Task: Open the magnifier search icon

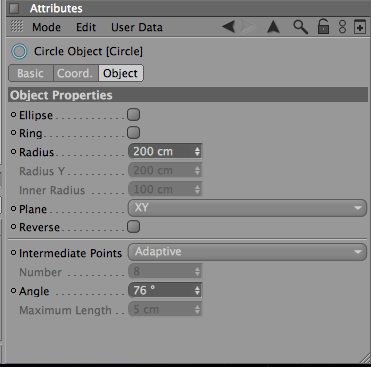Action: coord(300,27)
